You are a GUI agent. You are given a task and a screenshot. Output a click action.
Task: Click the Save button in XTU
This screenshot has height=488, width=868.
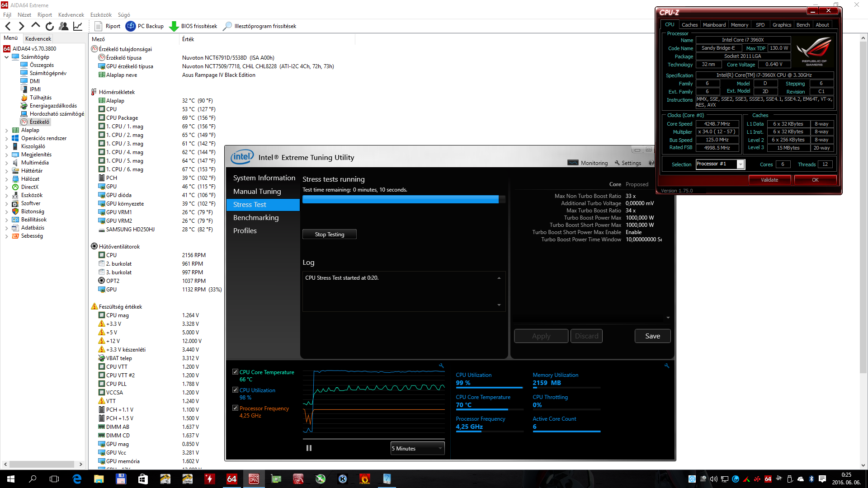[652, 336]
